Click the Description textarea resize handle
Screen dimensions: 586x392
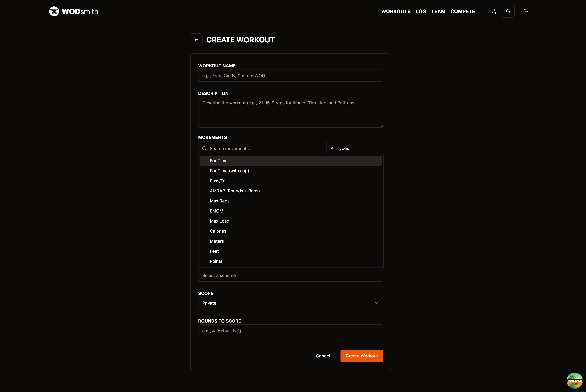point(381,126)
